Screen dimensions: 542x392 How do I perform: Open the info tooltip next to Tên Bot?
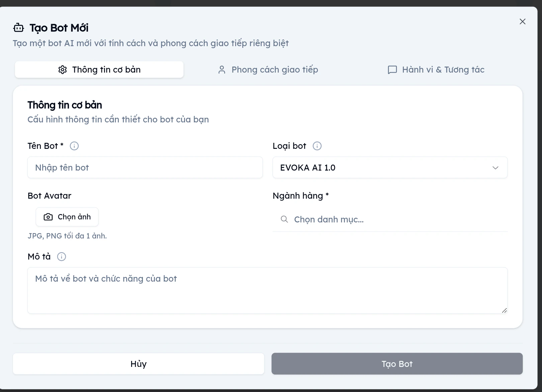74,146
